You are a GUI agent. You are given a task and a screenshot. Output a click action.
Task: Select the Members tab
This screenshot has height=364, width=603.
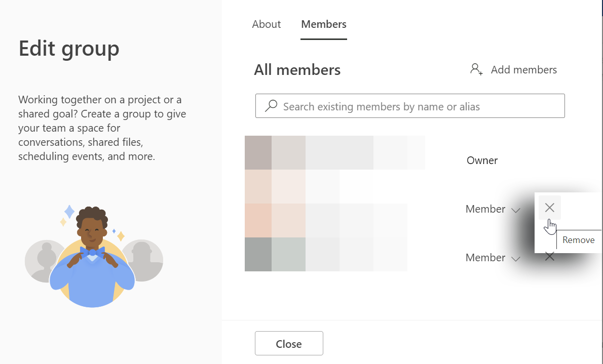coord(324,24)
